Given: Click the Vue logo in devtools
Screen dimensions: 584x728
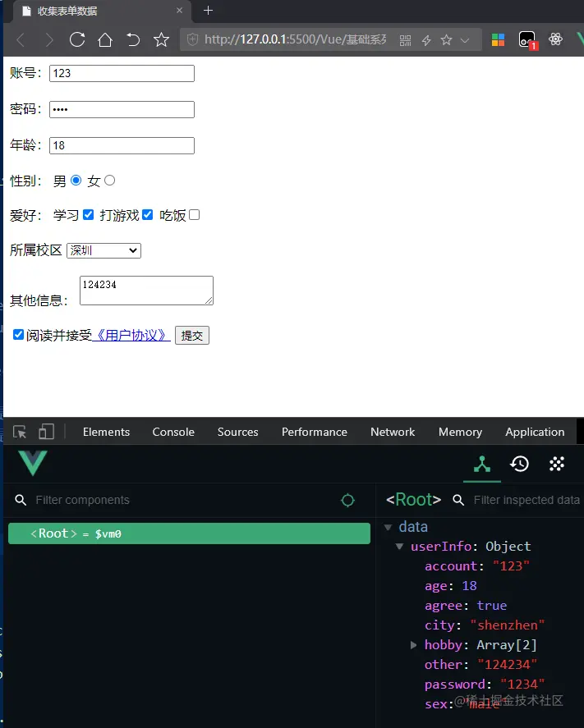Looking at the screenshot, I should [33, 463].
